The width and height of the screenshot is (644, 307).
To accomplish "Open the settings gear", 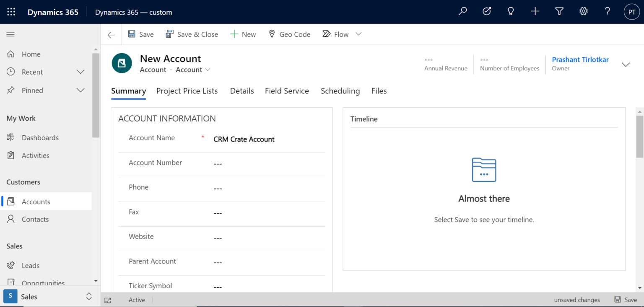I will tap(584, 11).
